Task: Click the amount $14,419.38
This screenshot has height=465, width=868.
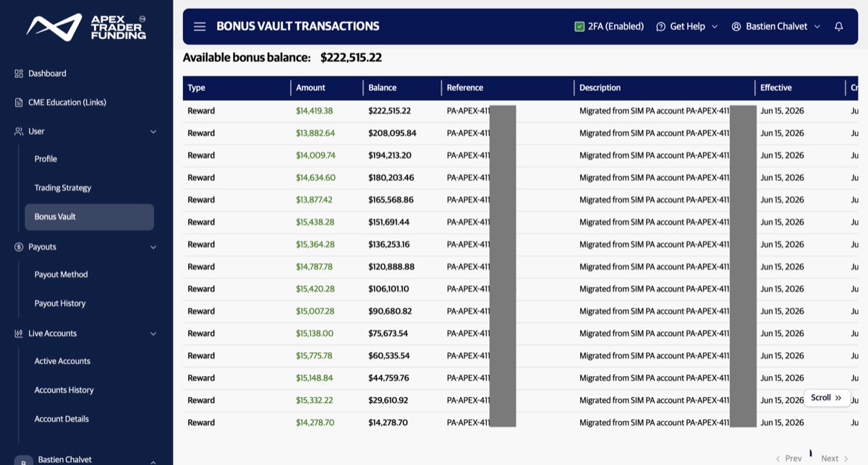Action: (x=314, y=111)
